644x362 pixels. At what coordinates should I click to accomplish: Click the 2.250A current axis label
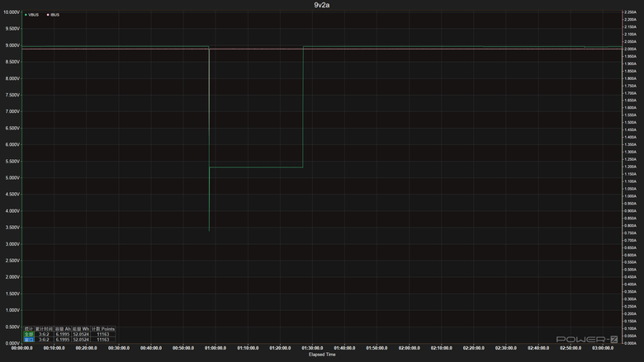pos(630,12)
